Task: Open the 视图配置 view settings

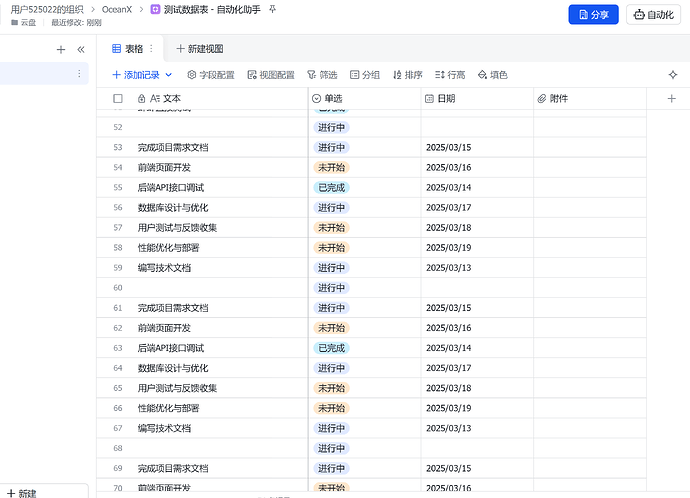Action: tap(270, 75)
